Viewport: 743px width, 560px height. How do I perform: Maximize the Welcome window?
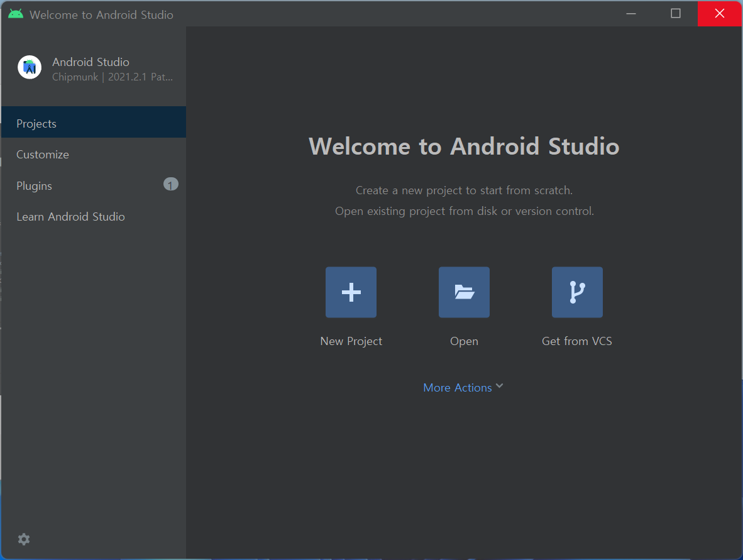coord(676,14)
